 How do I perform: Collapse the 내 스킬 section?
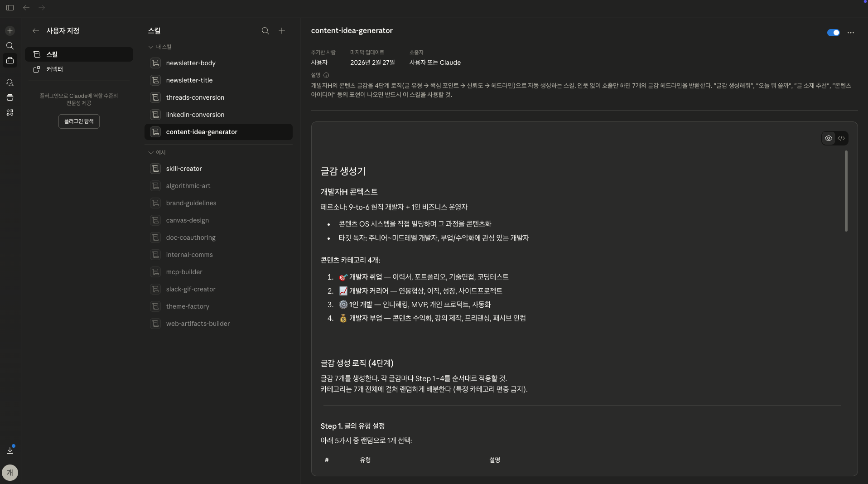pyautogui.click(x=150, y=47)
